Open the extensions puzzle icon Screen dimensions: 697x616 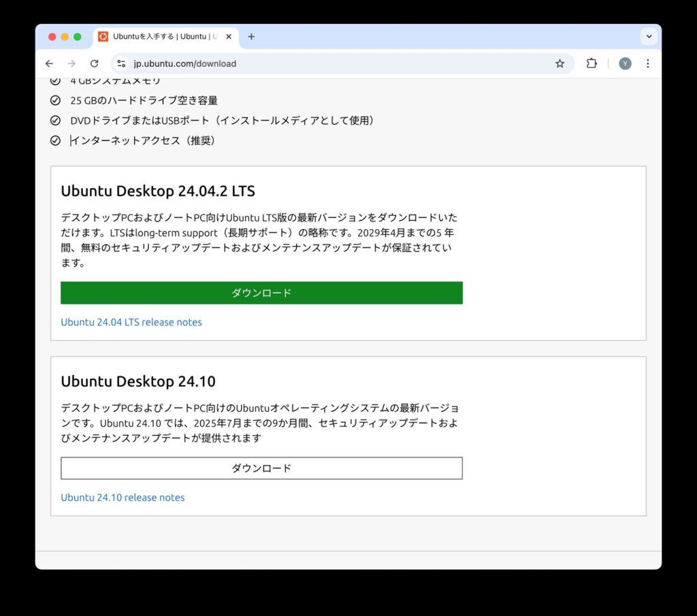591,63
